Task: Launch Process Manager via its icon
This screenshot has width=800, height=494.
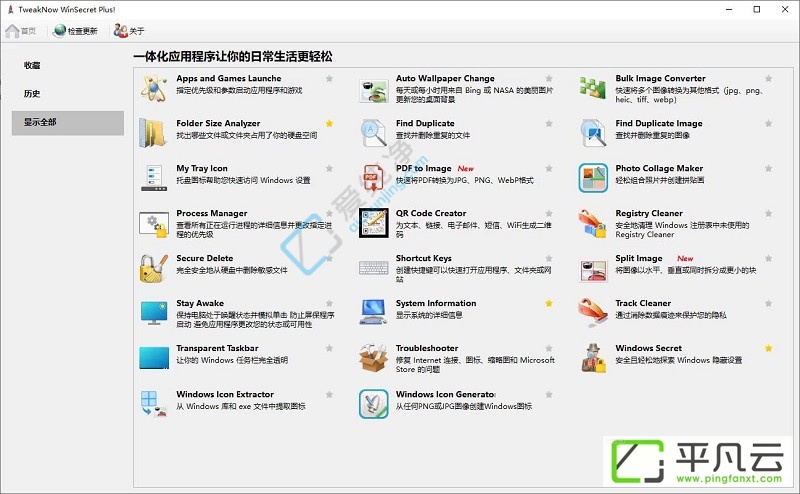Action: [154, 224]
